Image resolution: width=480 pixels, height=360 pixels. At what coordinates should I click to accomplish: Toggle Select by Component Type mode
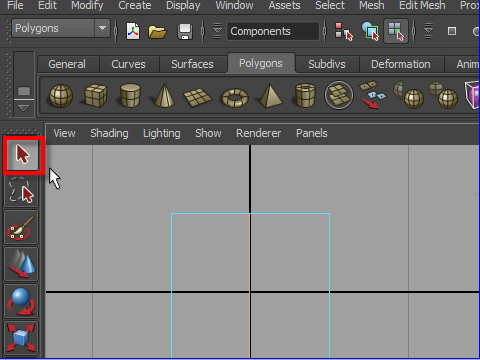tap(396, 31)
